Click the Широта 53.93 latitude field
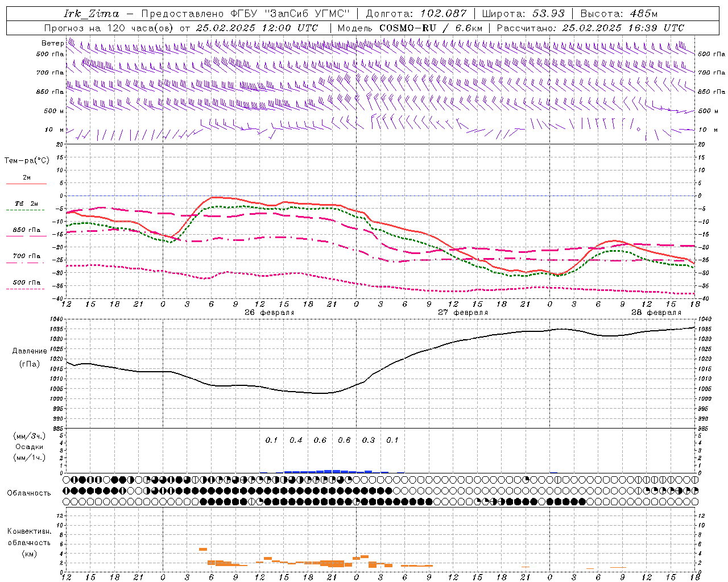This screenshot has height=582, width=728. pos(523,14)
